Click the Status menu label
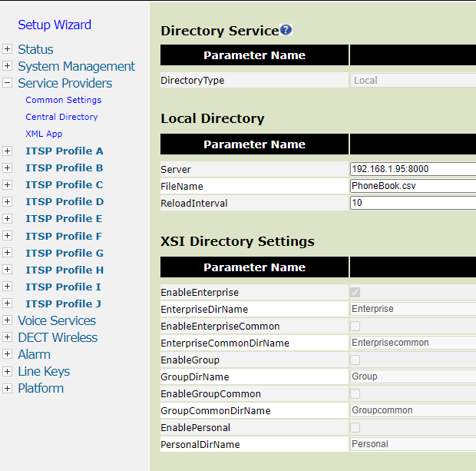This screenshot has height=471, width=476. [x=35, y=49]
